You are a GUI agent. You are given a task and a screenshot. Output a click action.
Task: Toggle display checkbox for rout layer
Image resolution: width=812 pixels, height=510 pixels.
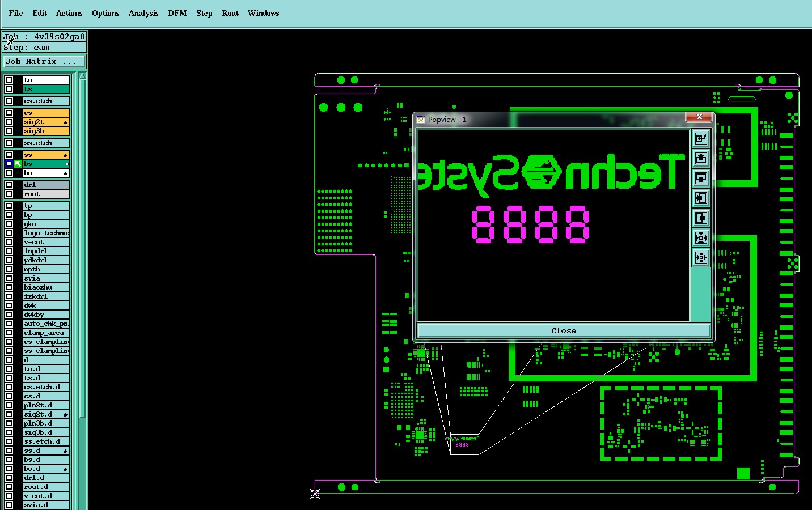coord(9,194)
